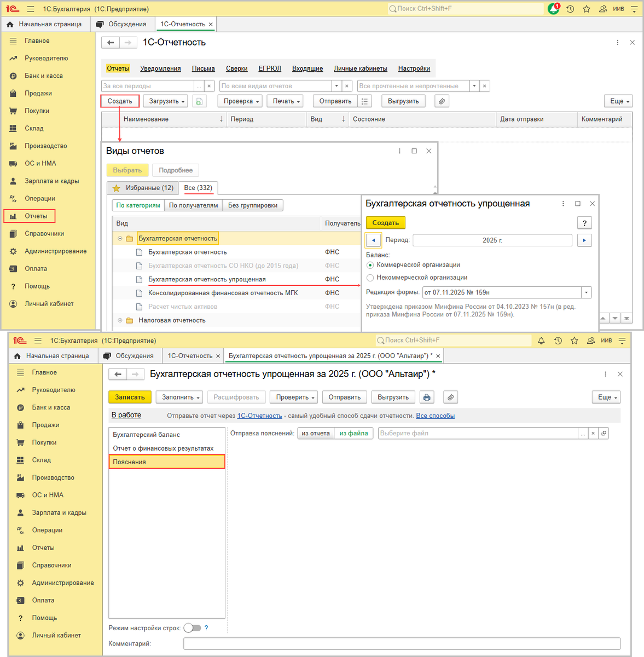Image resolution: width=644 pixels, height=657 pixels.
Task: Open ОС и НМА section in lower sidebar
Action: pos(48,495)
